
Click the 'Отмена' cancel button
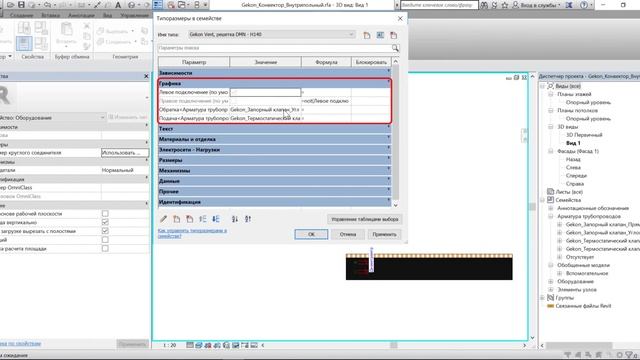[x=348, y=234]
